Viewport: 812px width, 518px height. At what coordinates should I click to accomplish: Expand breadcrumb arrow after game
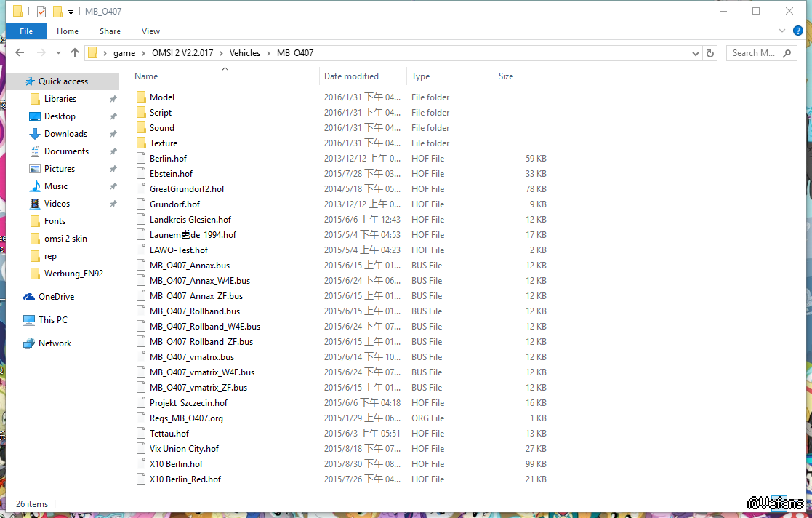click(144, 53)
